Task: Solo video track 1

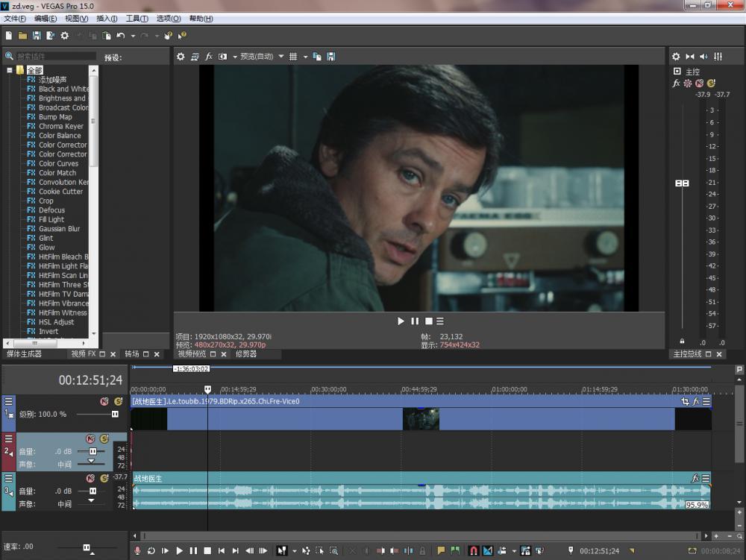Action: (x=118, y=402)
